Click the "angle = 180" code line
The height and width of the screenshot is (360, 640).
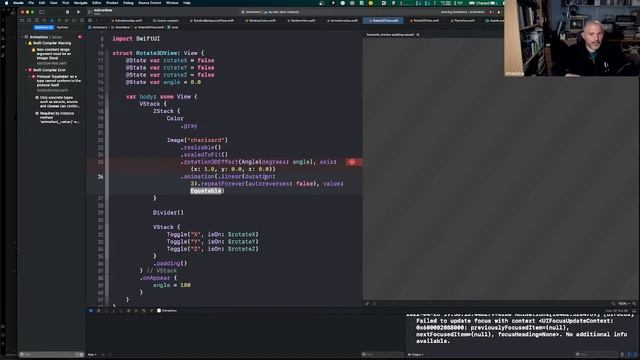pyautogui.click(x=172, y=285)
